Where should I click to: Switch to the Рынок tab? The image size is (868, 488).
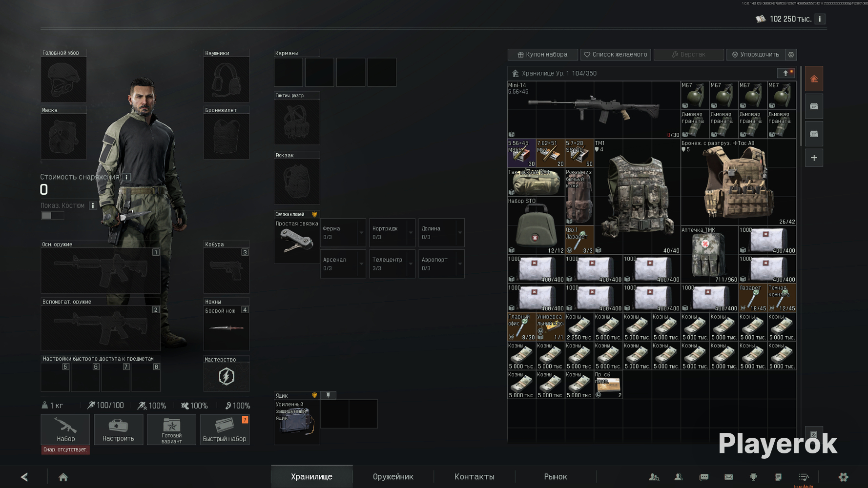tap(556, 476)
